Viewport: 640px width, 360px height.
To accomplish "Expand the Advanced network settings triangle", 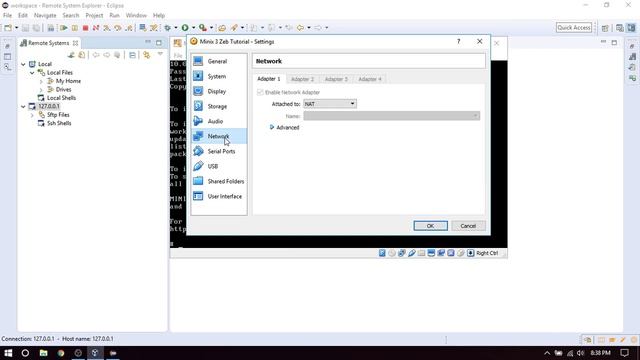I will [x=272, y=127].
